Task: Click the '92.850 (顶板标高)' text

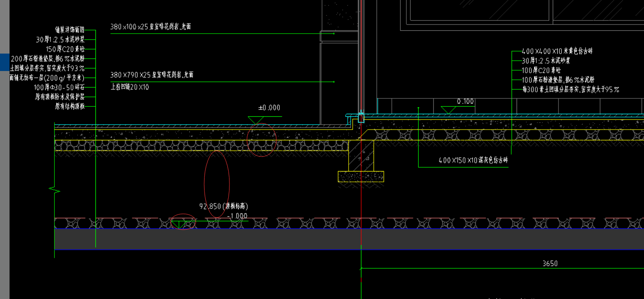Action: [224, 206]
